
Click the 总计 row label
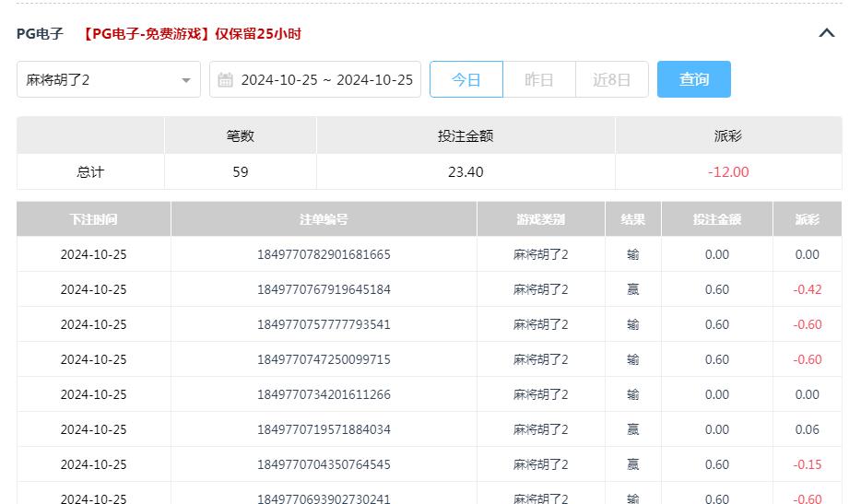tap(90, 172)
